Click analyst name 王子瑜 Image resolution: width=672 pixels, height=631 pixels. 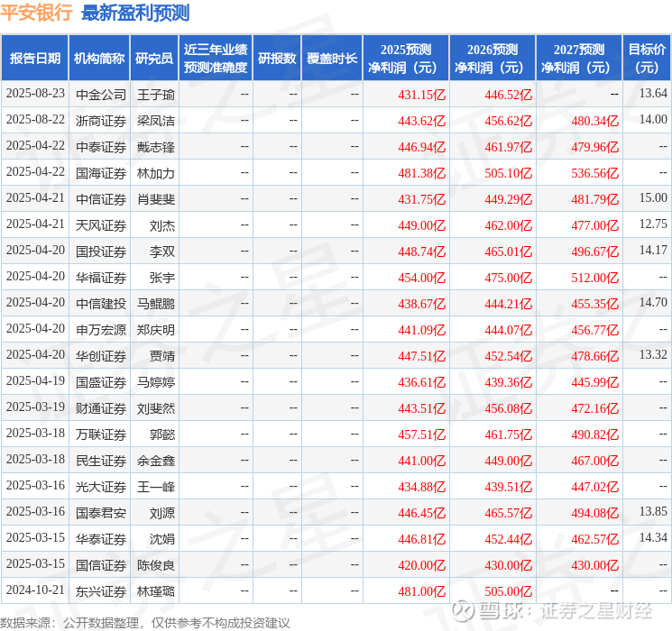click(x=156, y=95)
